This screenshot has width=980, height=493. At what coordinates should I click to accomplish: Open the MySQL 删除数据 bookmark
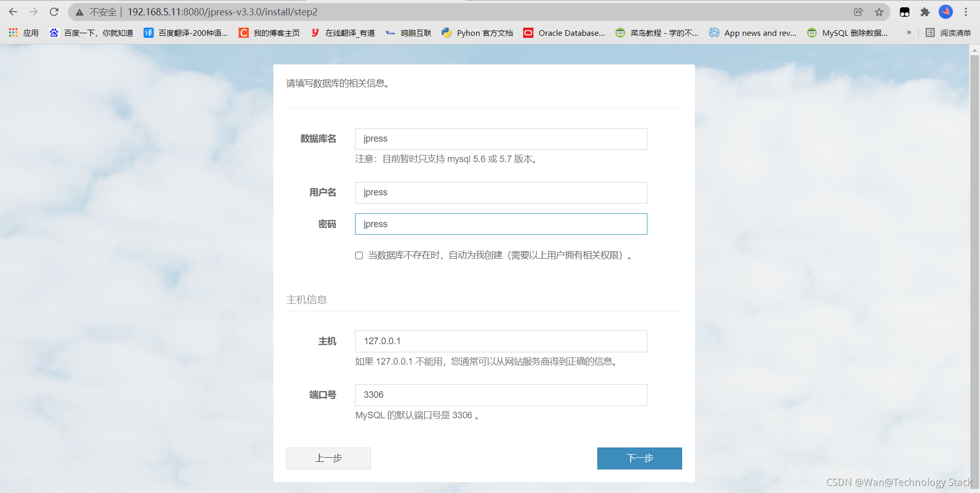pos(847,33)
